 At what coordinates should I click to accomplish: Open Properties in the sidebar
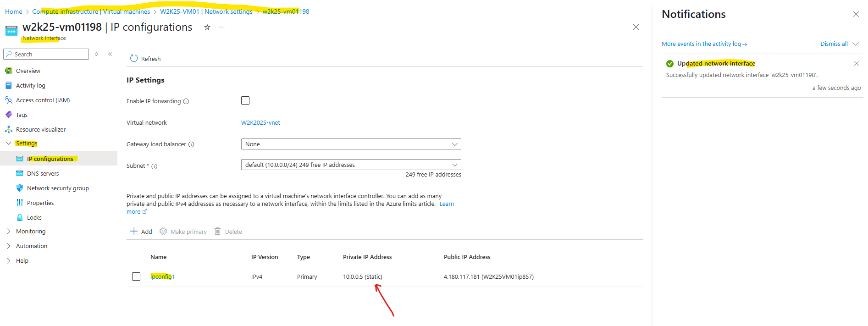[40, 203]
